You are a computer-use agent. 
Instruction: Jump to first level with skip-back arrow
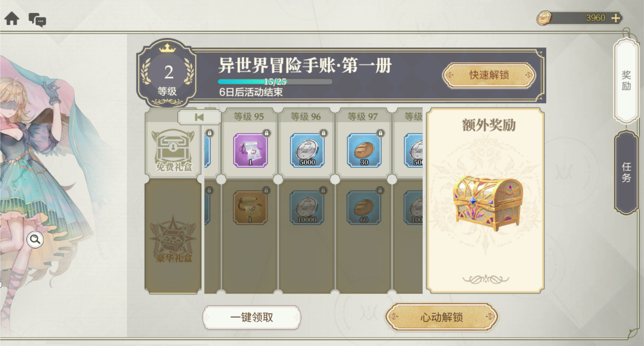point(199,117)
